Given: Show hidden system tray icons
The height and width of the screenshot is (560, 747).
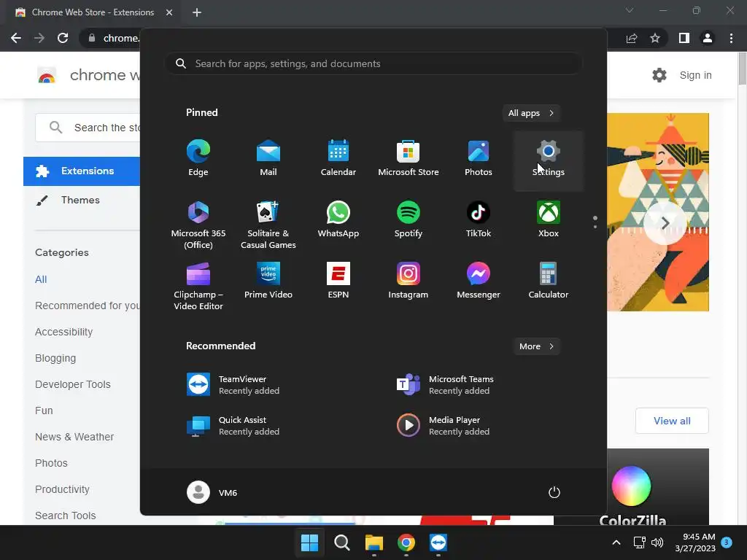Looking at the screenshot, I should click(x=616, y=542).
